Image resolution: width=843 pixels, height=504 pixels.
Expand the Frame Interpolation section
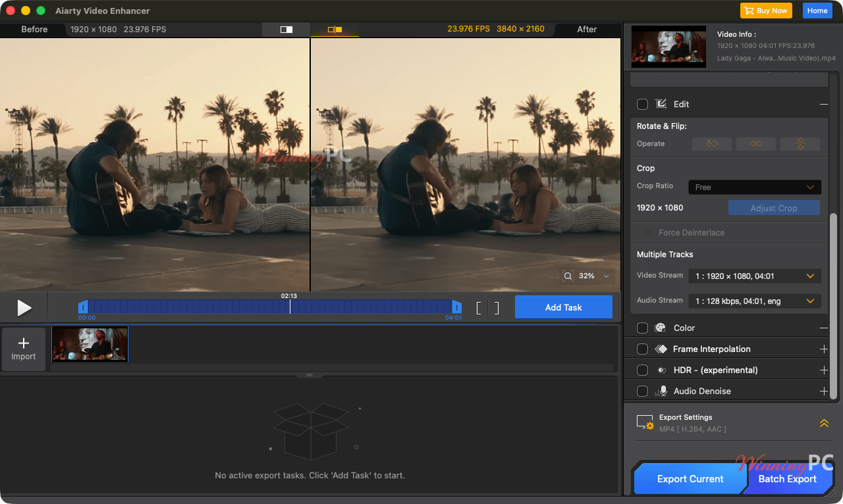click(824, 349)
